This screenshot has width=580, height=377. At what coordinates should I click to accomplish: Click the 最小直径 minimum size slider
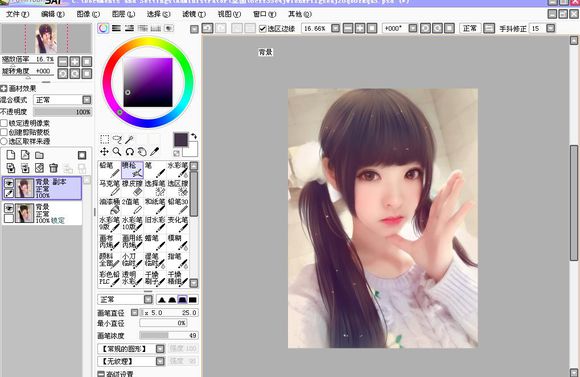[x=163, y=323]
